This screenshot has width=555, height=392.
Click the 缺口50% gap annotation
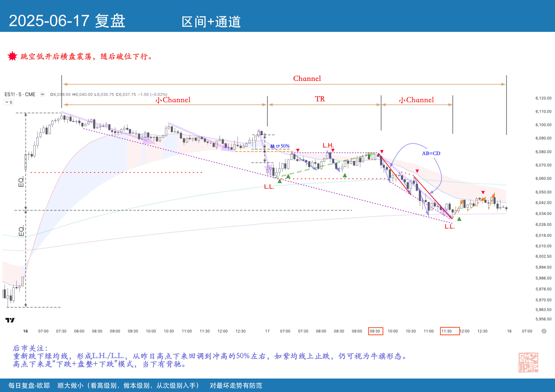pyautogui.click(x=280, y=146)
